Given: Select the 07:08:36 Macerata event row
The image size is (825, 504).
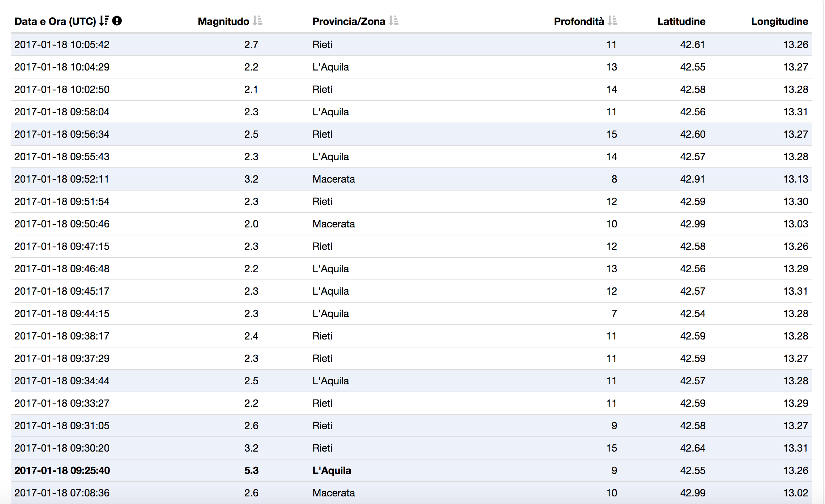Looking at the screenshot, I should tap(411, 493).
